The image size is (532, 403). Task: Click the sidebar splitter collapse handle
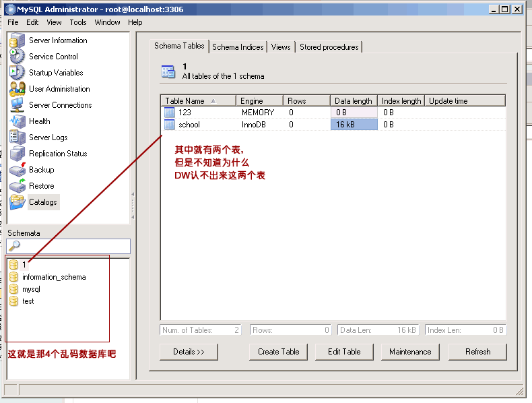coord(133,206)
